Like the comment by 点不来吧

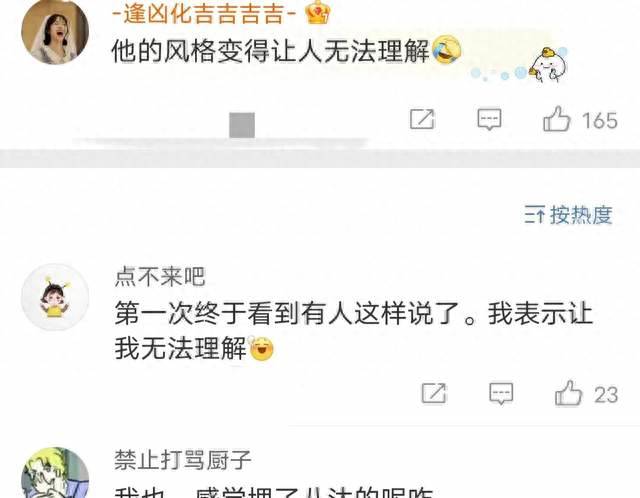[568, 393]
